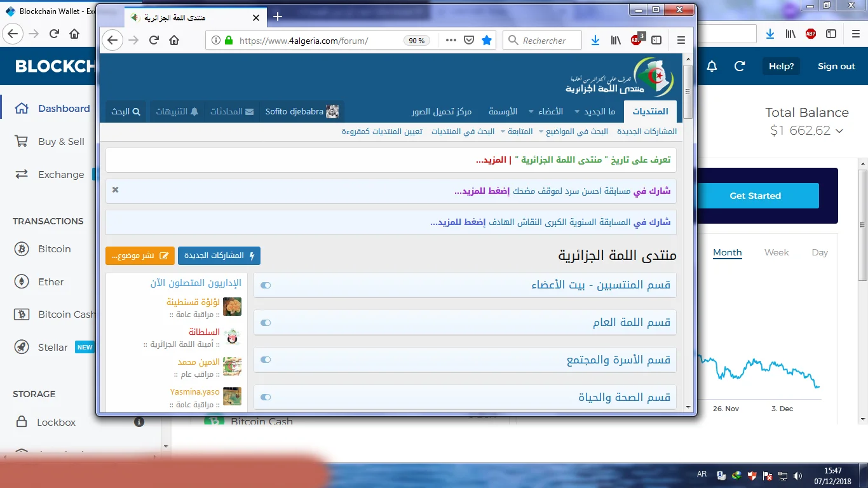Image resolution: width=868 pixels, height=488 pixels.
Task: Click the downloads arrow in forum browser
Action: coord(595,40)
